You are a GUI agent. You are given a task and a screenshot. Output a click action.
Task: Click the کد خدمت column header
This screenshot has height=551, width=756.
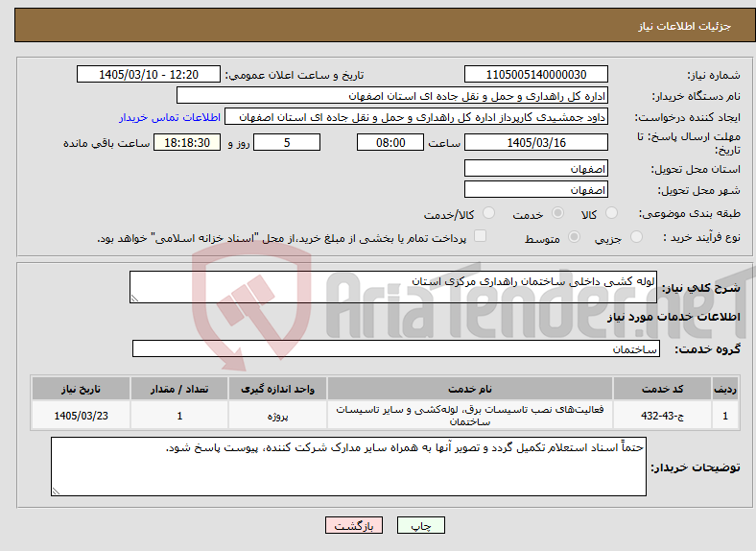pos(663,389)
